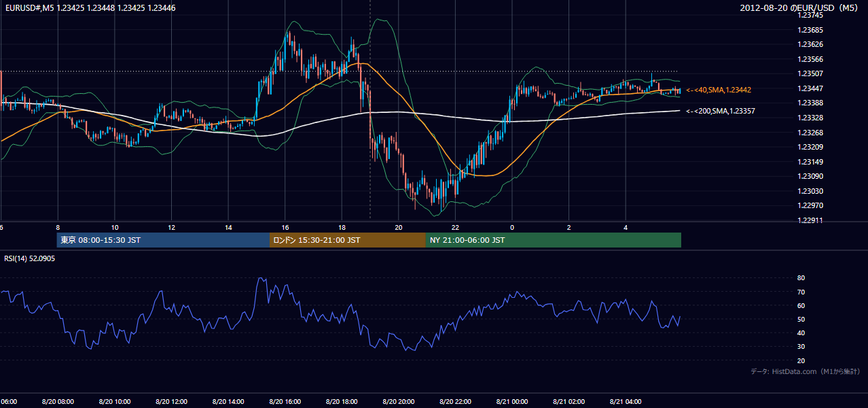Select the ロンドン 15:30-21:00 JST session bar
This screenshot has width=868, height=408.
[348, 240]
